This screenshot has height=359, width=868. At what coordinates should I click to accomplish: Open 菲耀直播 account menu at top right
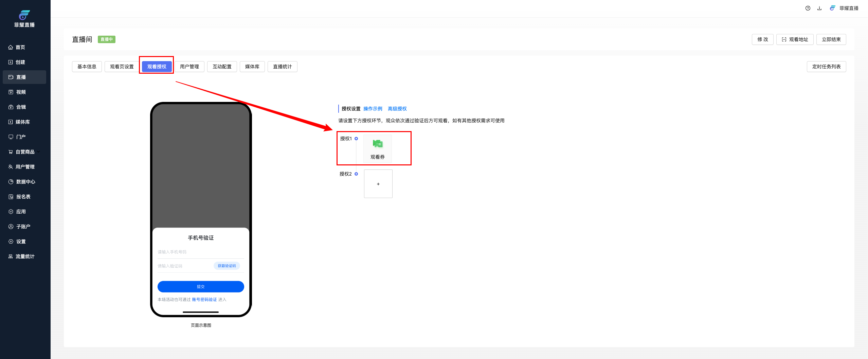tap(845, 8)
